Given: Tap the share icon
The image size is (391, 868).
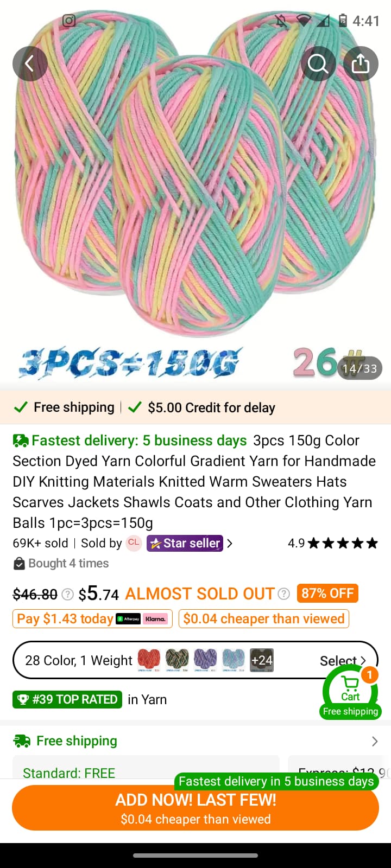Looking at the screenshot, I should coord(361,63).
